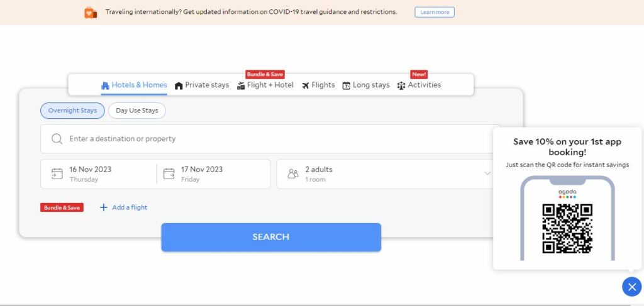The image size is (644, 306).
Task: Select Overnight Stays option
Action: pyautogui.click(x=73, y=111)
